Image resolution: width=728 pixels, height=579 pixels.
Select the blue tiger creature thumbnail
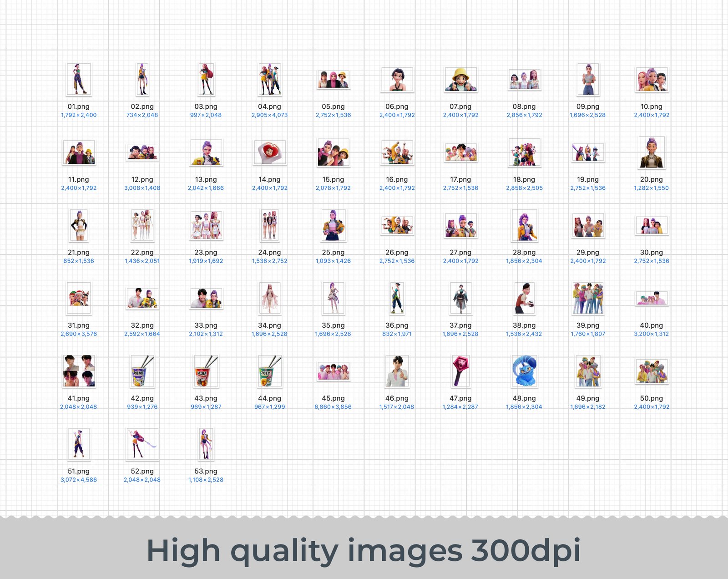[x=524, y=371]
